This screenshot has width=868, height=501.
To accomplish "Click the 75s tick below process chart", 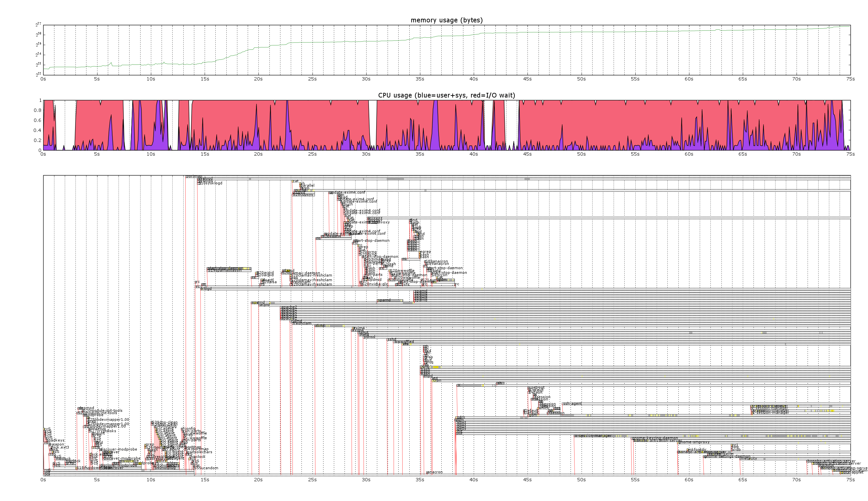I will (x=850, y=480).
